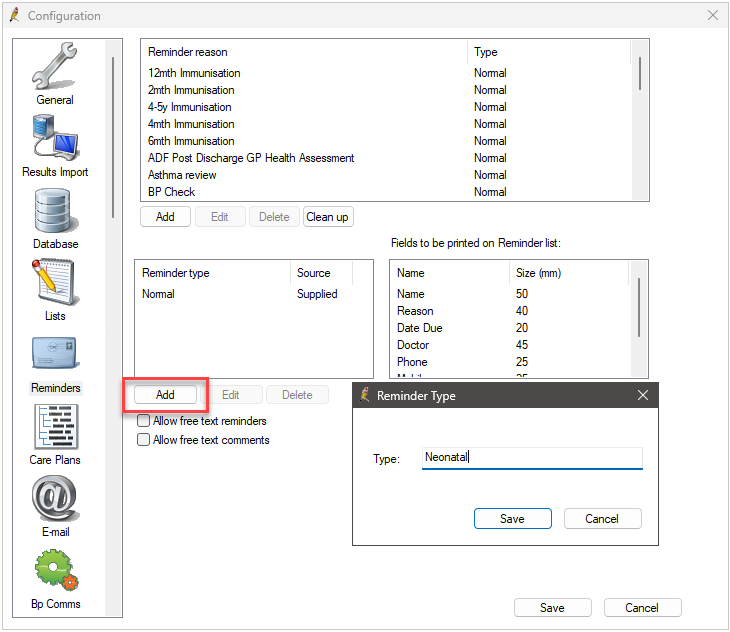Enable Allow free text comments
This screenshot has height=632, width=730.
click(x=143, y=440)
